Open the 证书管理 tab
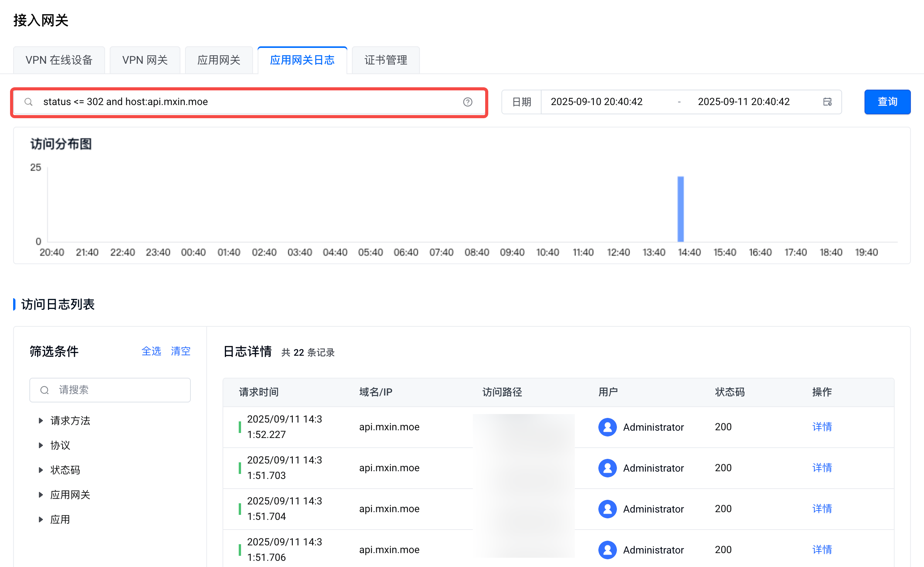Screen dimensions: 924x567 point(386,60)
